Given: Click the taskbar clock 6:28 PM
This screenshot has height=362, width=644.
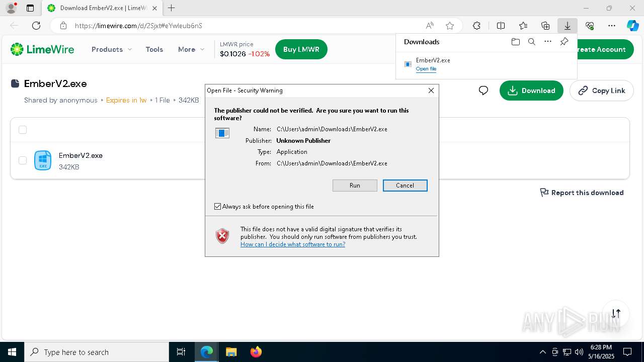Looking at the screenshot, I should (x=601, y=347).
